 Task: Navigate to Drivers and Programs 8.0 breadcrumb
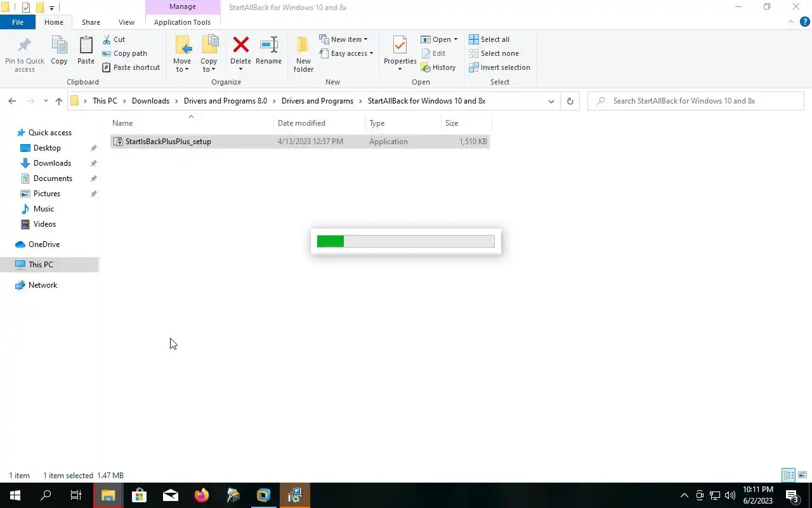[x=225, y=101]
